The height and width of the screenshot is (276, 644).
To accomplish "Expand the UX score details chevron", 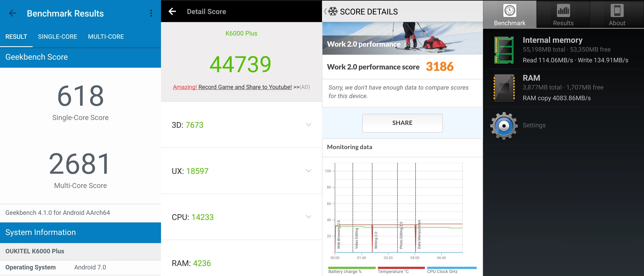I will (308, 171).
